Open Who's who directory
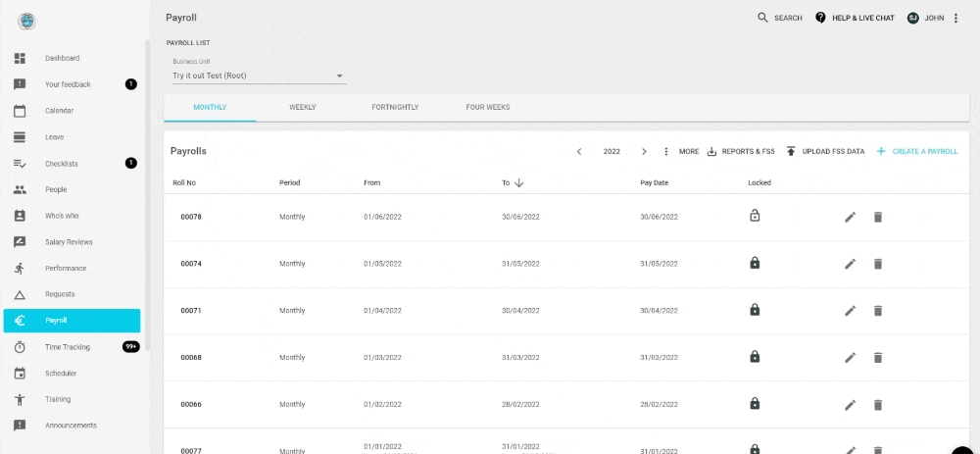 coord(72,216)
